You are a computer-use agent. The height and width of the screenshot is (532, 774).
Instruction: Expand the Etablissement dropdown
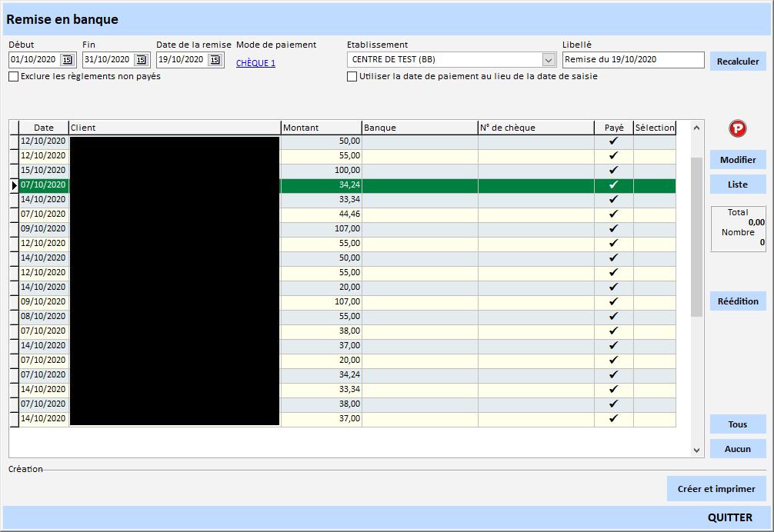coord(549,60)
